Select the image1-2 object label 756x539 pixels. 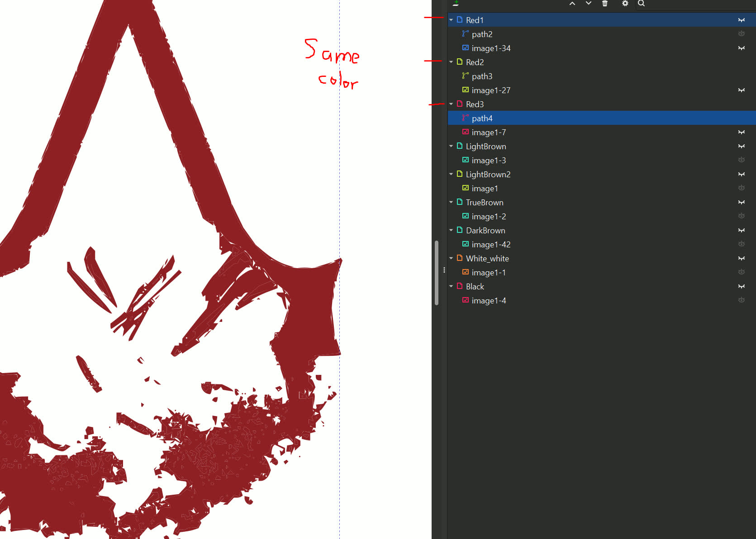pyautogui.click(x=489, y=216)
